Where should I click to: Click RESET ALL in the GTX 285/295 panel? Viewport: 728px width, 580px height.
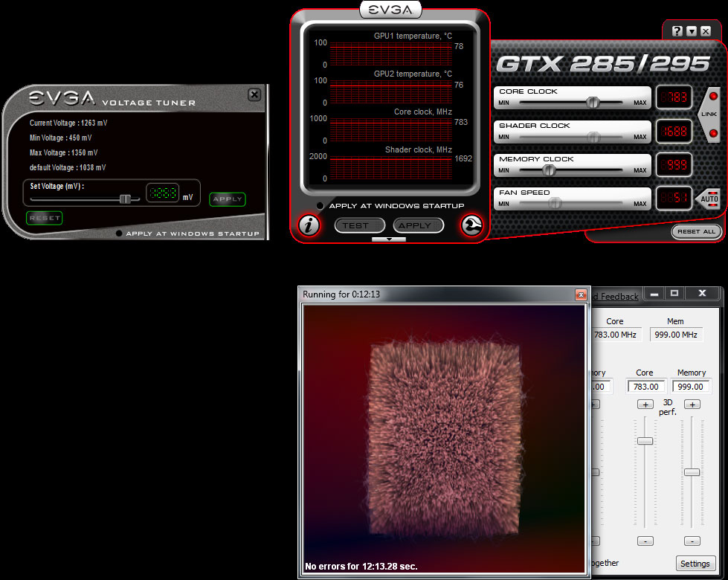coord(696,231)
